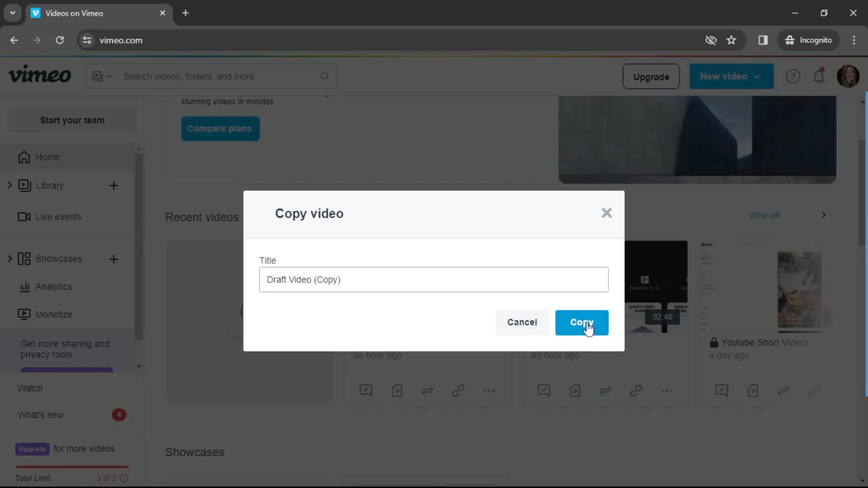Click replace arrows icon on third card
The height and width of the screenshot is (488, 868).
[x=605, y=390]
